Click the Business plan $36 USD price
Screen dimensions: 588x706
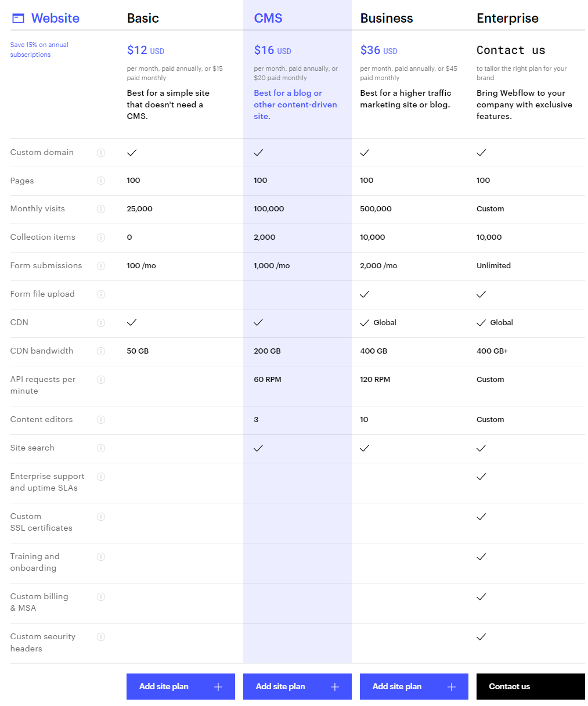(x=378, y=51)
